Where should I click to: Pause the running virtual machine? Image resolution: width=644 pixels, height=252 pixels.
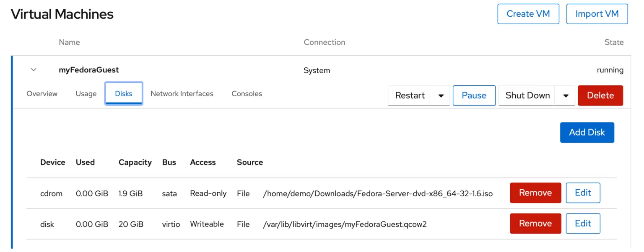coord(474,95)
